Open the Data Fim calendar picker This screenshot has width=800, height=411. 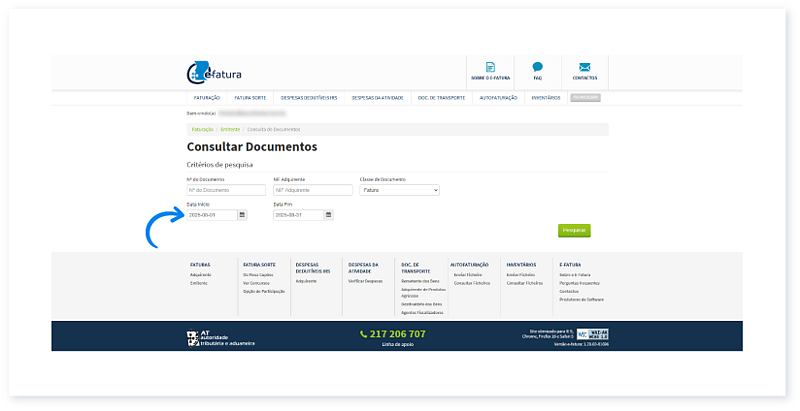[x=328, y=215]
